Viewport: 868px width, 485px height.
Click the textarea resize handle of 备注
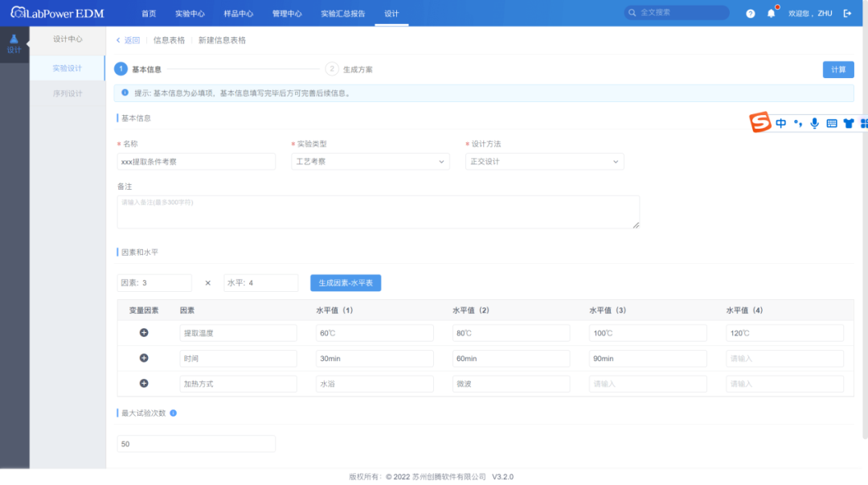coord(636,225)
